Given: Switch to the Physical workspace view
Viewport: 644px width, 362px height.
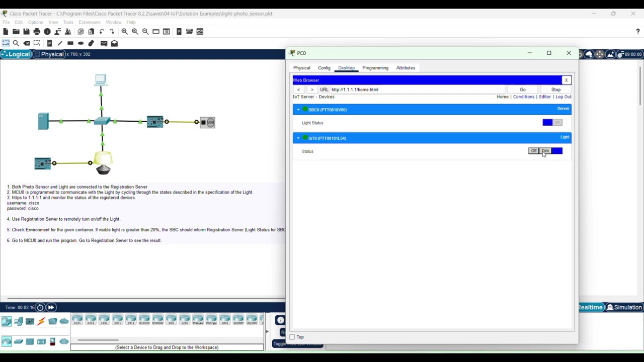Looking at the screenshot, I should click(49, 54).
